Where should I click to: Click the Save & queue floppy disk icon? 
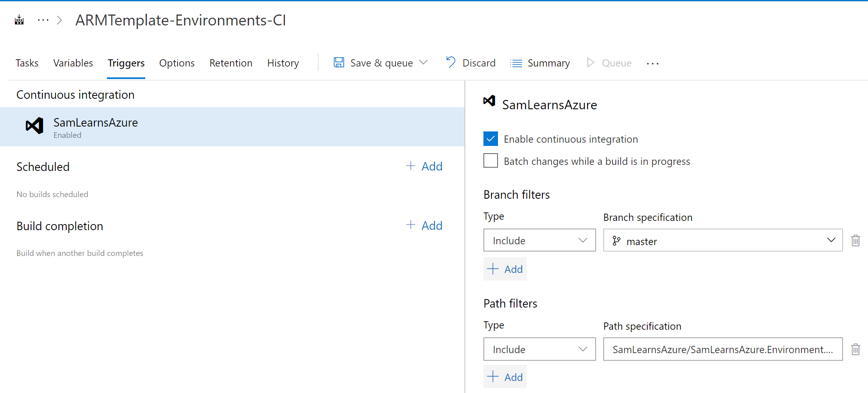point(339,62)
